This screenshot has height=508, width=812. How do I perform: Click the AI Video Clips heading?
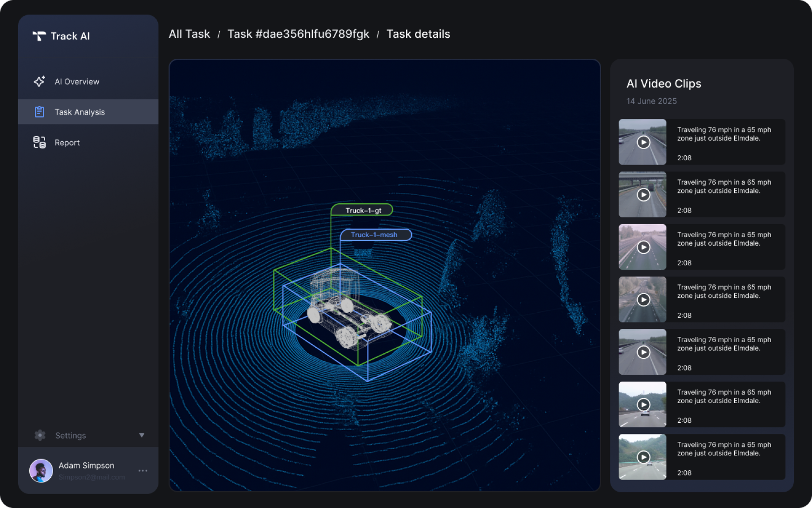tap(663, 83)
